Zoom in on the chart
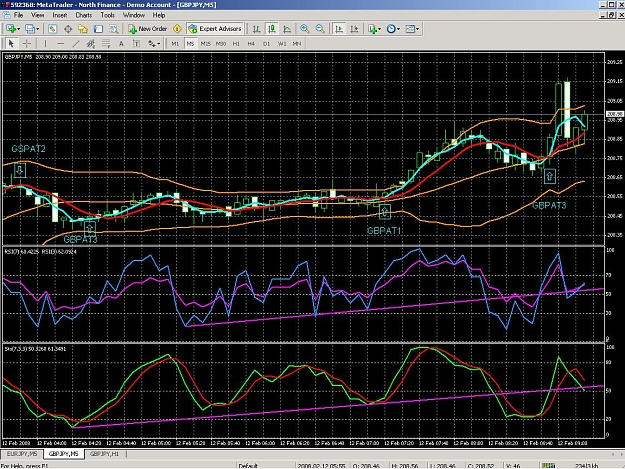The width and height of the screenshot is (625, 469). pyautogui.click(x=305, y=29)
